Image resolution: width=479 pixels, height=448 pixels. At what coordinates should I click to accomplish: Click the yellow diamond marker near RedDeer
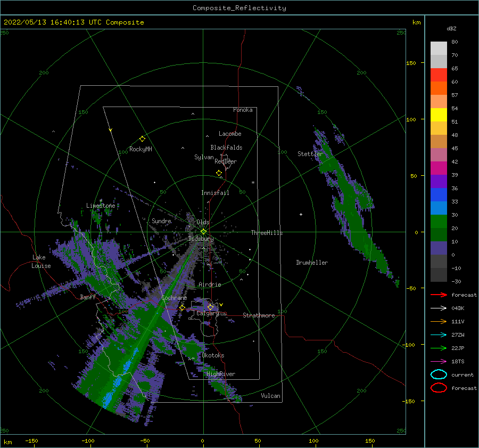pyautogui.click(x=219, y=173)
